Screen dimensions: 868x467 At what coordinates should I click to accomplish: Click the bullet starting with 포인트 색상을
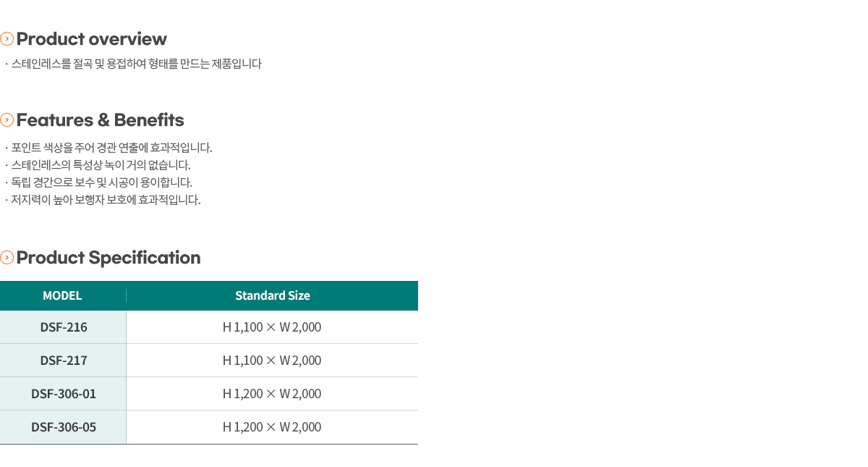click(111, 148)
